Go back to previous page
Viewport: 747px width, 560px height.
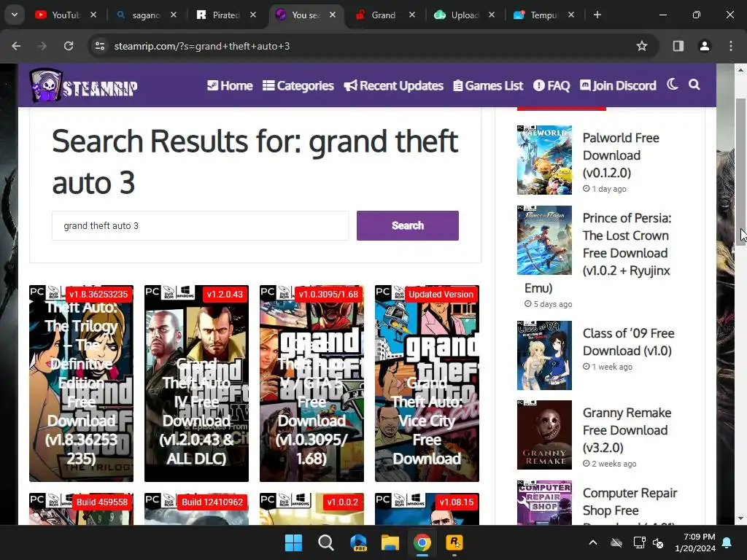coord(16,46)
